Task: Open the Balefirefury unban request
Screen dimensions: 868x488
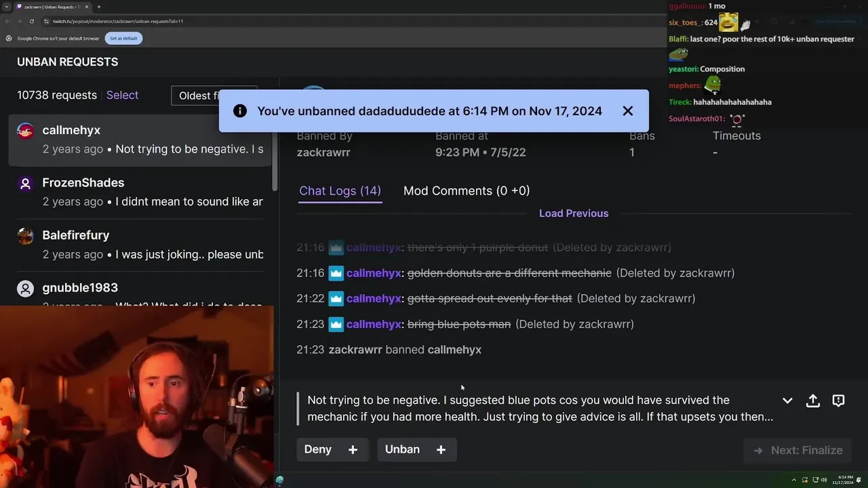Action: coord(140,245)
